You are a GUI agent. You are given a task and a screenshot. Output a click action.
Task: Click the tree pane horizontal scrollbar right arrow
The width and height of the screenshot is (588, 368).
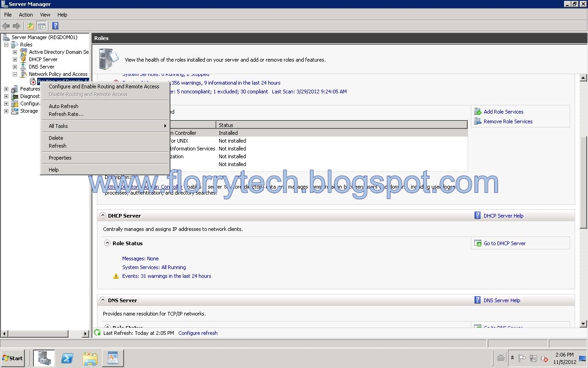pos(85,333)
